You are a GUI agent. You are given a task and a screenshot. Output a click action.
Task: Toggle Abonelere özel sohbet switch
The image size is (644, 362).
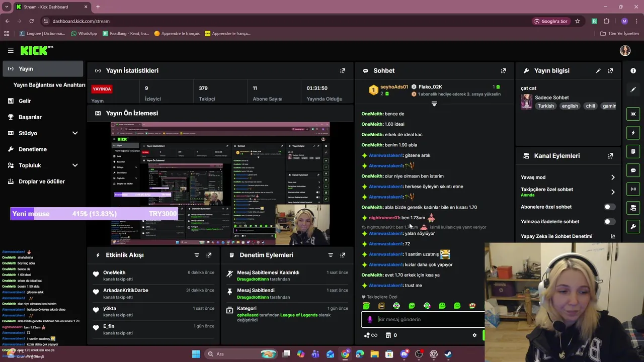click(x=609, y=207)
